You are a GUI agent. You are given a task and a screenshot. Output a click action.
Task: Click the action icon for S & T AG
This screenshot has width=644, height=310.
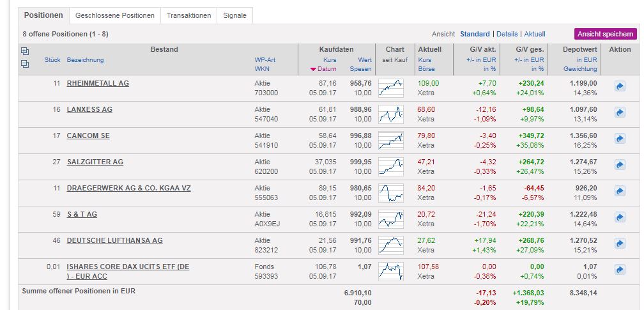619,217
